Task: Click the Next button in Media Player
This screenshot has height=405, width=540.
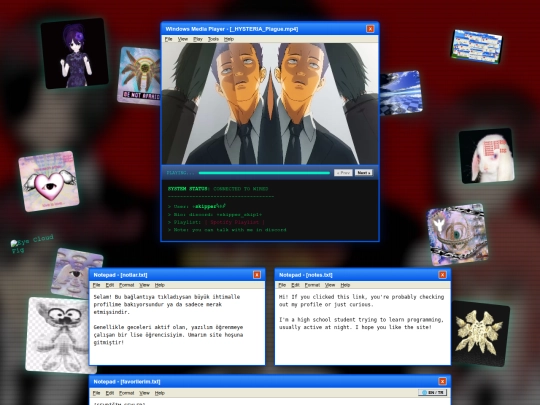Action: (x=364, y=173)
